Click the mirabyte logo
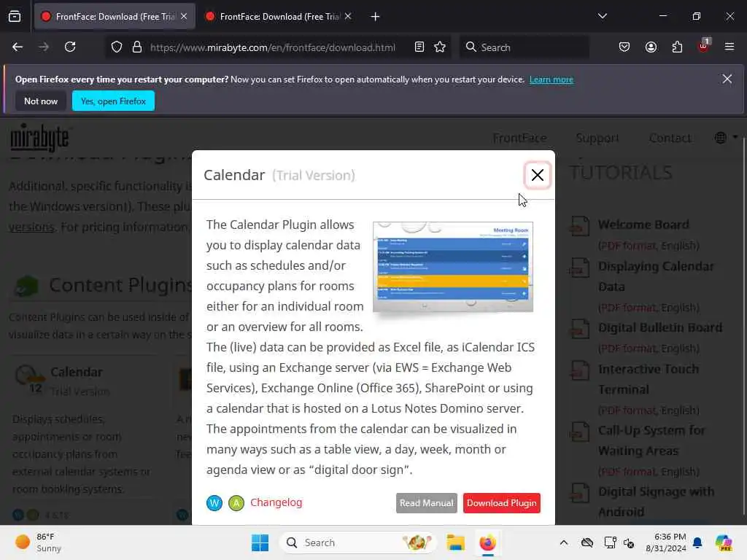The width and height of the screenshot is (747, 560). pos(40,138)
